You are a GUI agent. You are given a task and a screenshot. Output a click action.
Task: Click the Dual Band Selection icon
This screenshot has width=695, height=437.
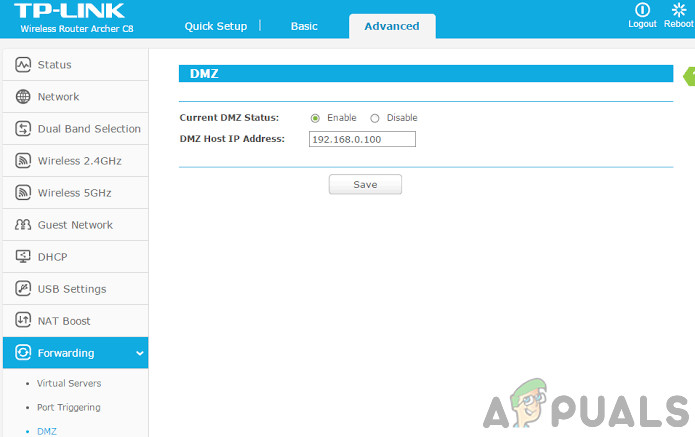23,129
